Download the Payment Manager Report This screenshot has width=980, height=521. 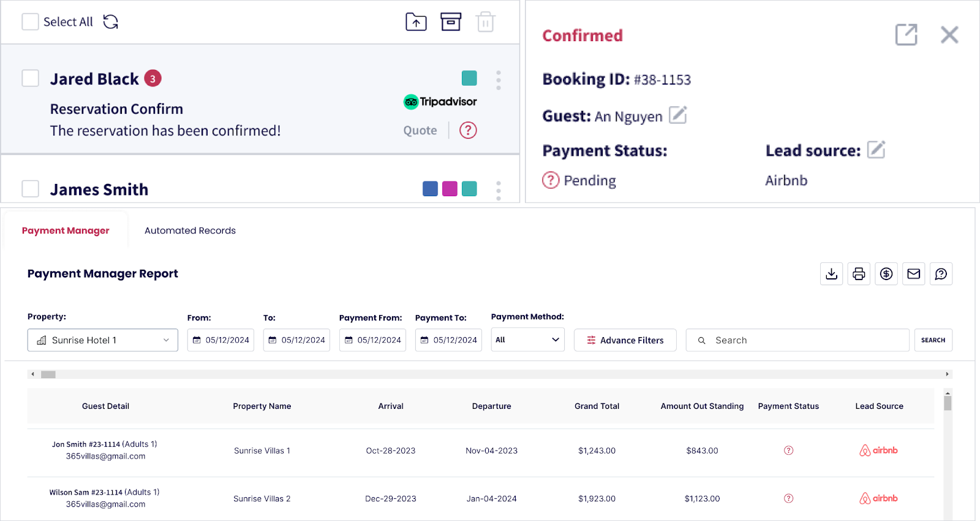(x=831, y=274)
